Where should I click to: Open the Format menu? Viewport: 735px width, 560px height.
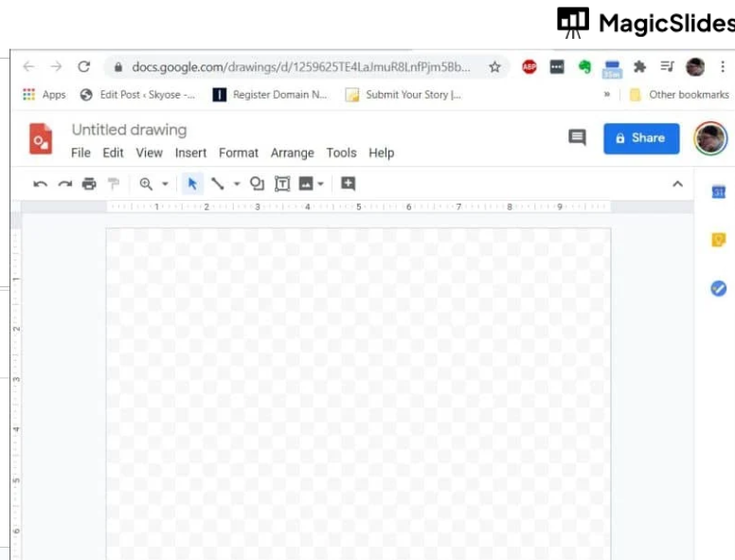point(239,153)
